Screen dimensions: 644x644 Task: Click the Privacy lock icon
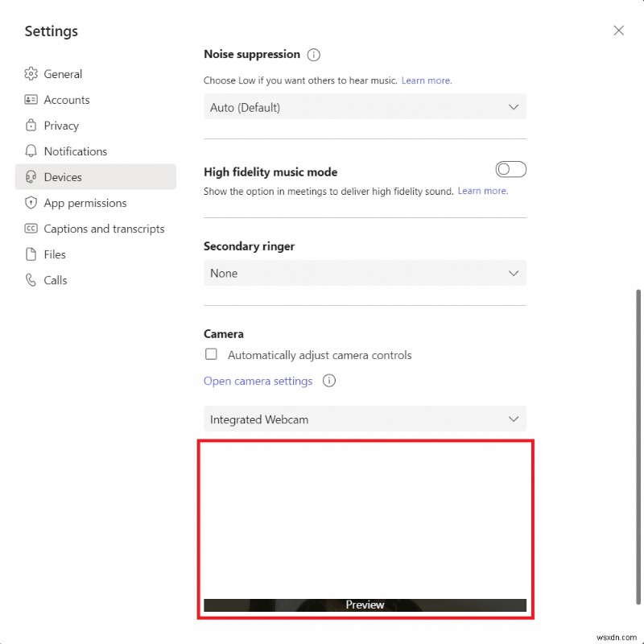tap(31, 126)
